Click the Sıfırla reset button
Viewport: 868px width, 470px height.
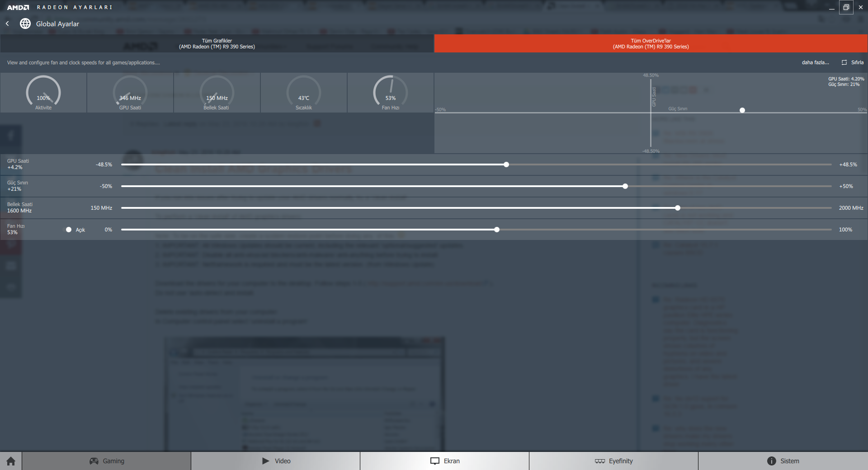[853, 62]
